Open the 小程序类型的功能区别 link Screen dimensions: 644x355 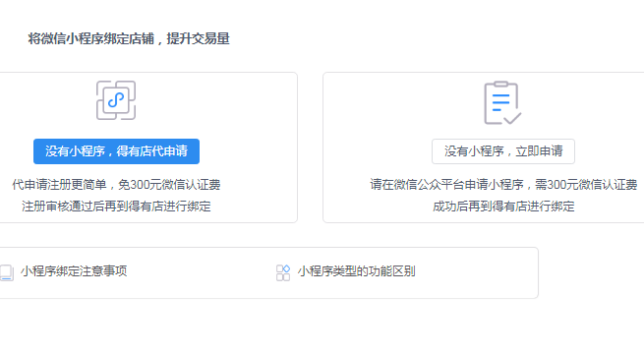pyautogui.click(x=357, y=271)
